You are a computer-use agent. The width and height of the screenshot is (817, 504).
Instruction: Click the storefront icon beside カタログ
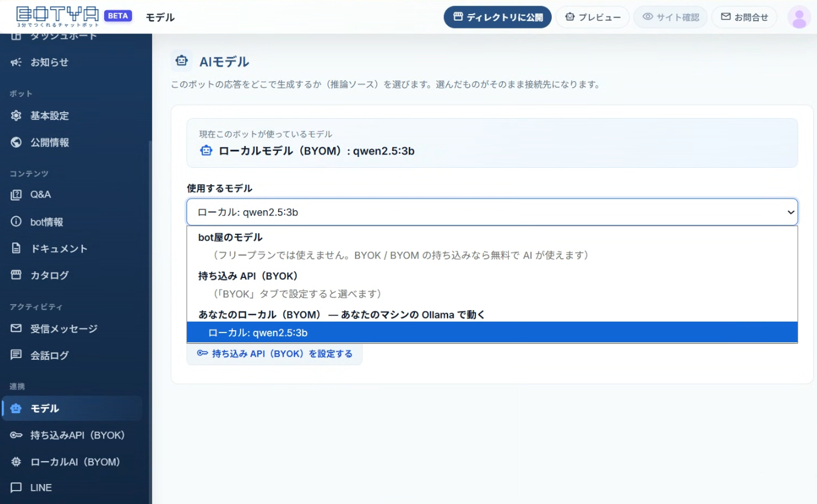point(16,275)
